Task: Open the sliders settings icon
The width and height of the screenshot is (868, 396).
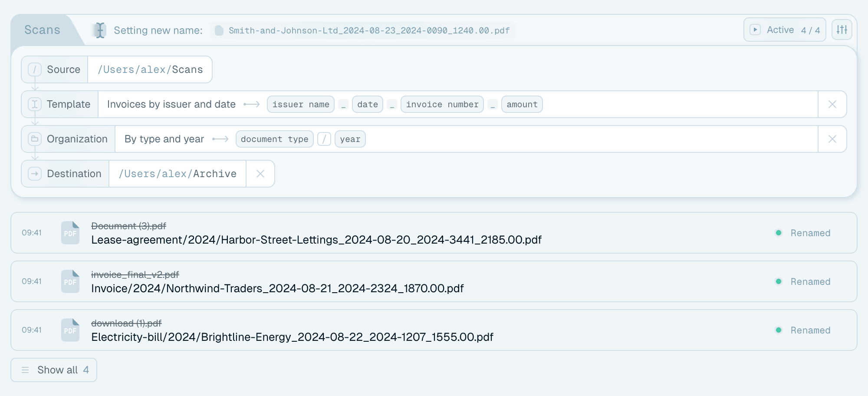Action: pos(842,30)
